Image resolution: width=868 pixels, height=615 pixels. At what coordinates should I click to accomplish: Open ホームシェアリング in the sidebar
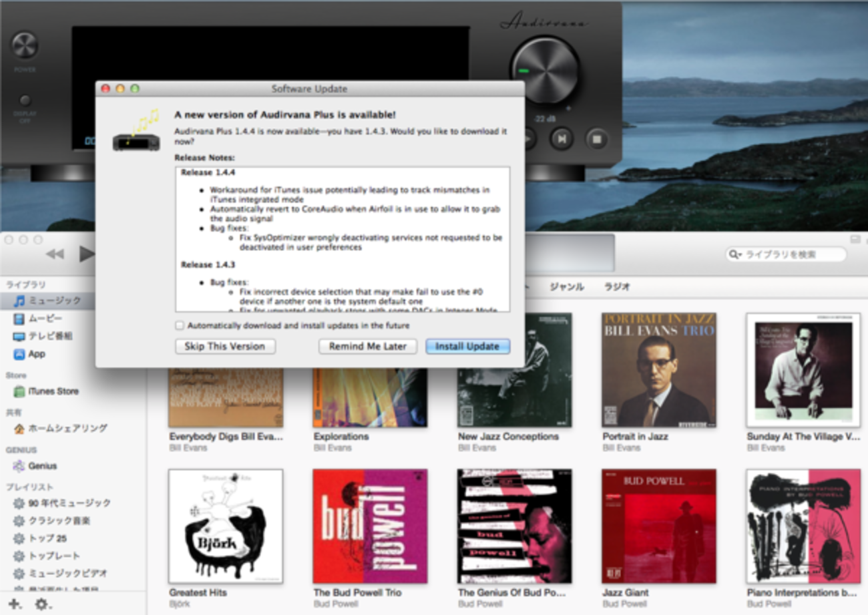[x=60, y=429]
